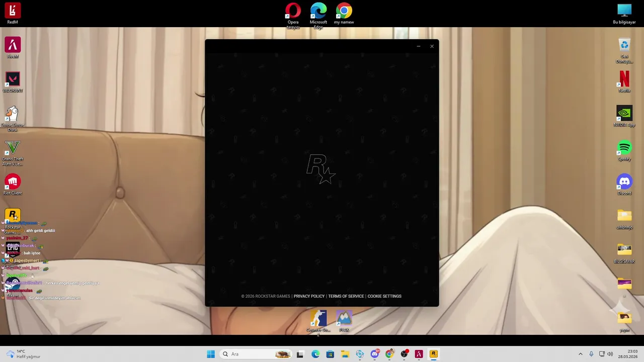Open the RedM desktop shortcut

click(x=13, y=13)
